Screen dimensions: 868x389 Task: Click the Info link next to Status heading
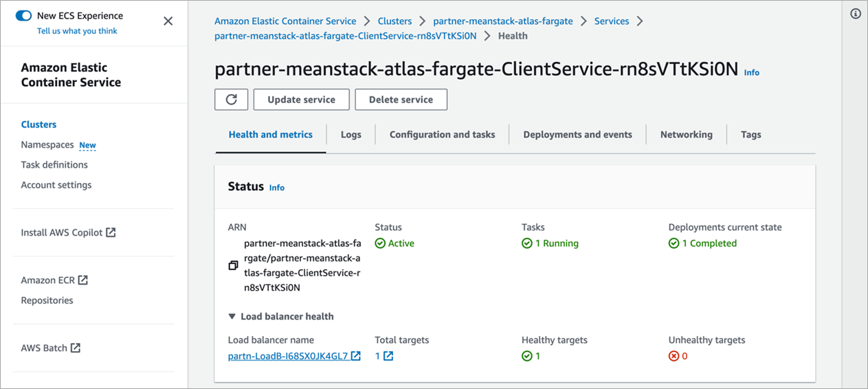276,188
